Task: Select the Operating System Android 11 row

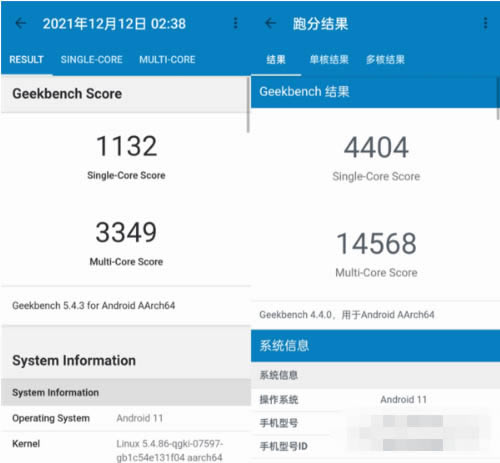Action: click(x=126, y=418)
